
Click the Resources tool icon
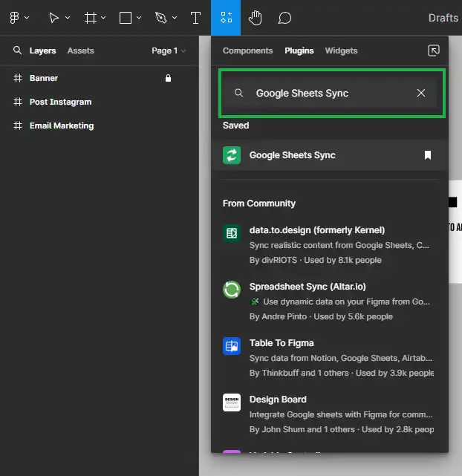[x=226, y=18]
